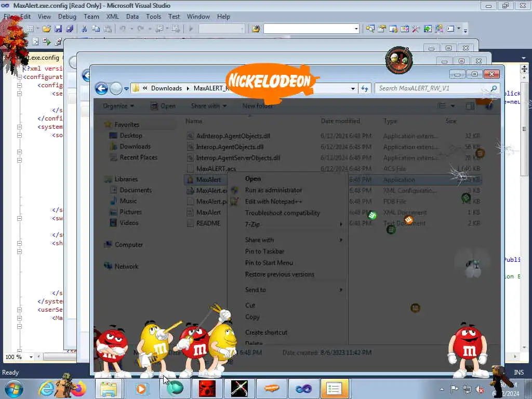
Task: Open the Firefox taskbar icon
Action: pos(79,389)
